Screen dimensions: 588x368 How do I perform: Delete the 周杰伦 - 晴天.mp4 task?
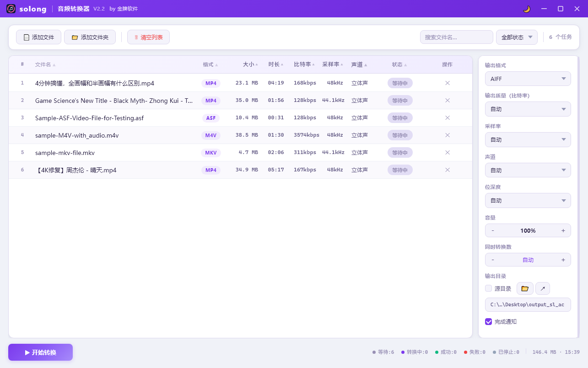click(448, 170)
